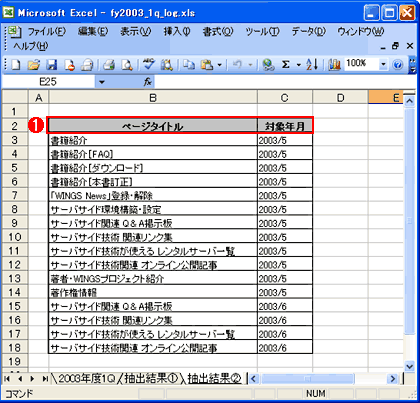Click the Excel document icon beside ファイル menu
This screenshot has width=420, height=403.
click(x=14, y=32)
